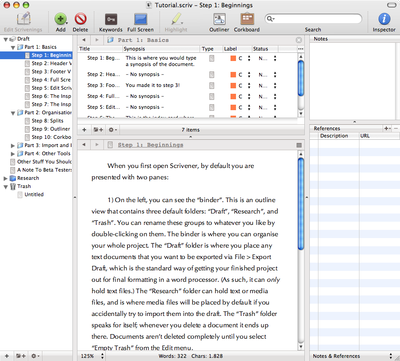The width and height of the screenshot is (400, 361).
Task: Add a reference with the plus button
Action: pos(387,128)
